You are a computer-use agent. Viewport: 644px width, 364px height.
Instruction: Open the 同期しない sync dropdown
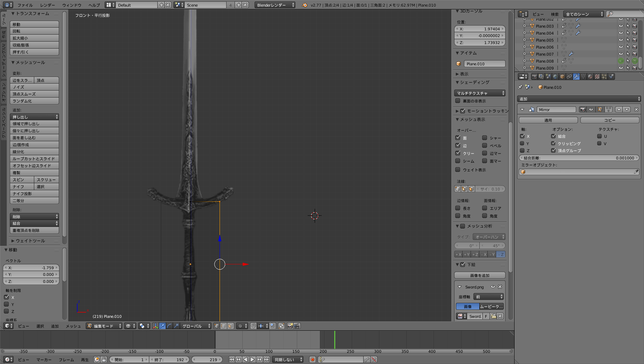[x=288, y=359]
